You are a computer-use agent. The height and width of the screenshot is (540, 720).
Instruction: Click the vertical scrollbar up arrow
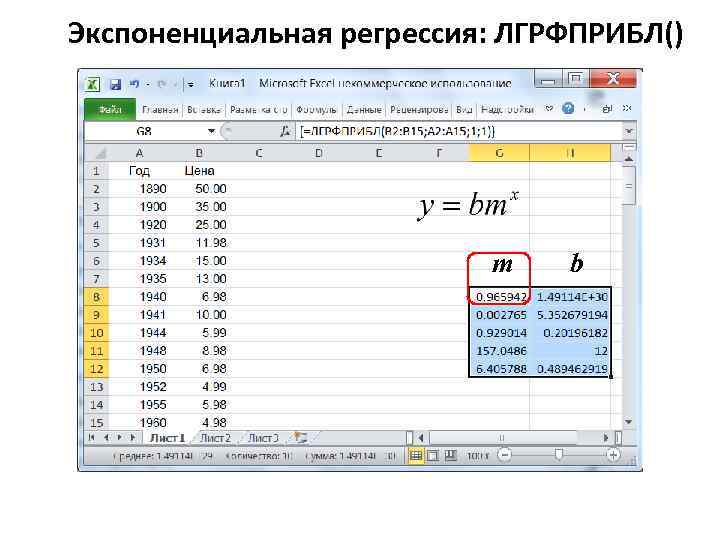(629, 159)
